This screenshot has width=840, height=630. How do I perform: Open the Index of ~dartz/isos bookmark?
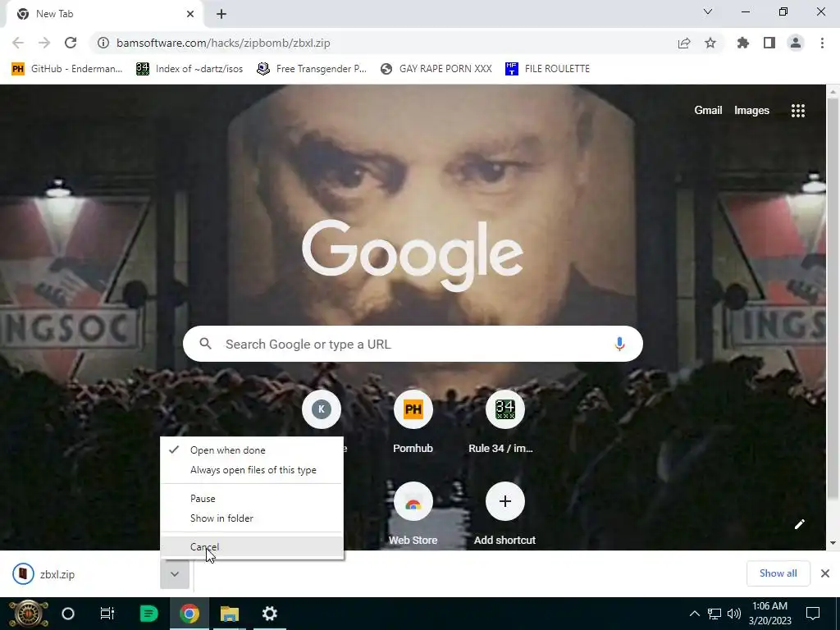(x=189, y=69)
